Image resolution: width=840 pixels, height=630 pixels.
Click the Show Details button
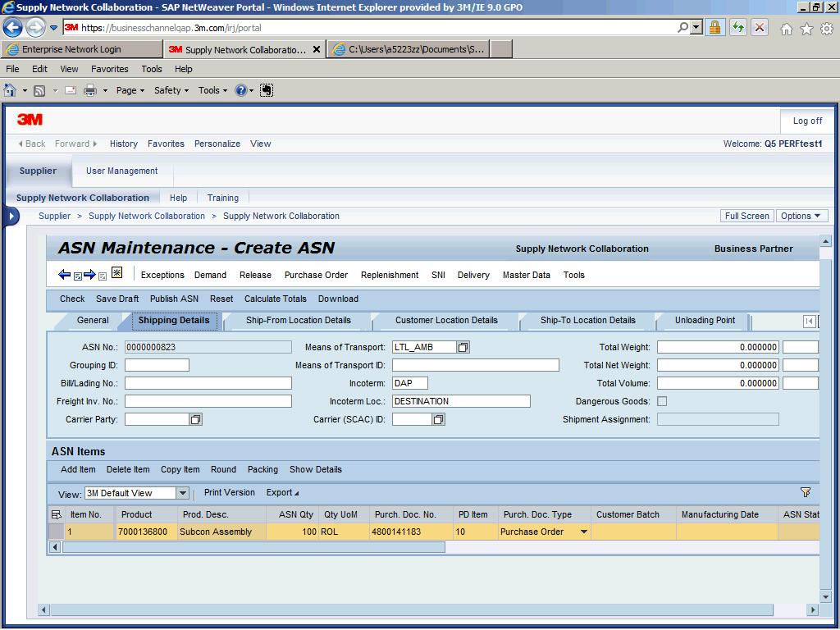point(316,469)
